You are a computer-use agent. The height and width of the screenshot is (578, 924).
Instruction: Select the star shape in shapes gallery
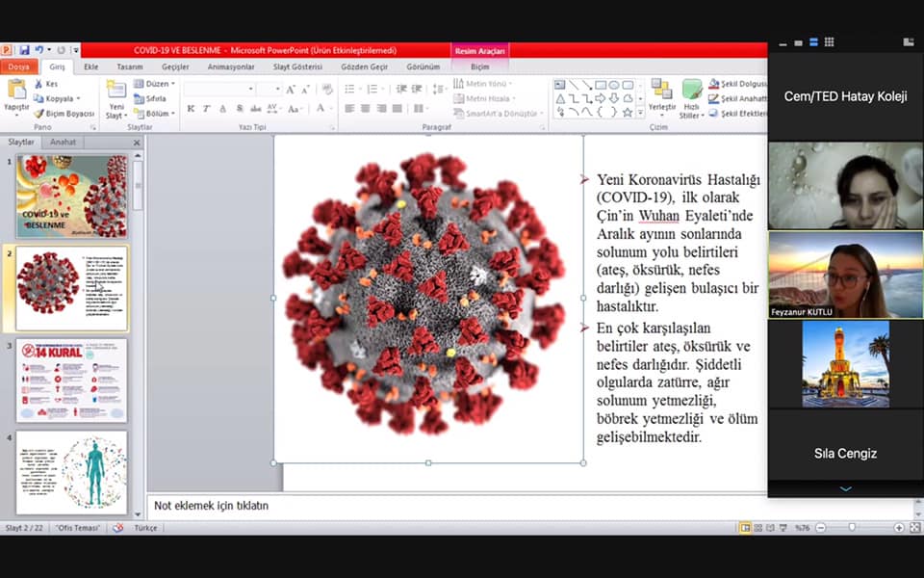coord(628,112)
